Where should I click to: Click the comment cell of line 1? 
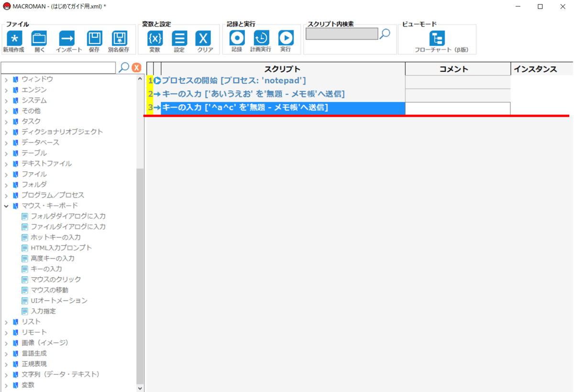(x=458, y=82)
